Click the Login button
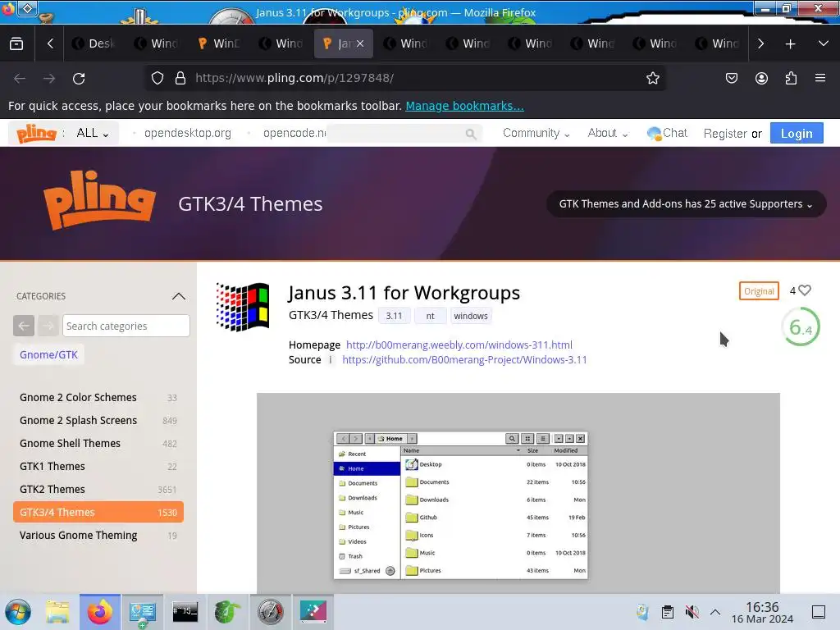 click(797, 134)
